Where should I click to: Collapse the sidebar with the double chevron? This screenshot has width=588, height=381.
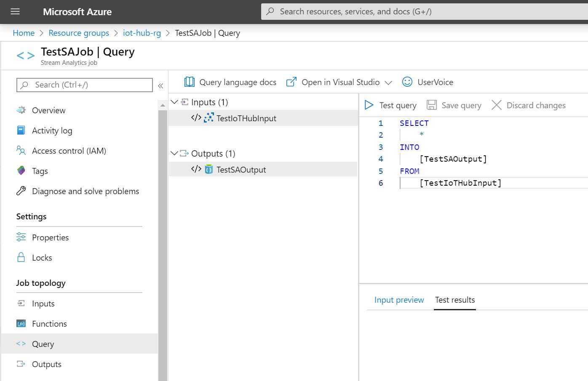(x=160, y=85)
